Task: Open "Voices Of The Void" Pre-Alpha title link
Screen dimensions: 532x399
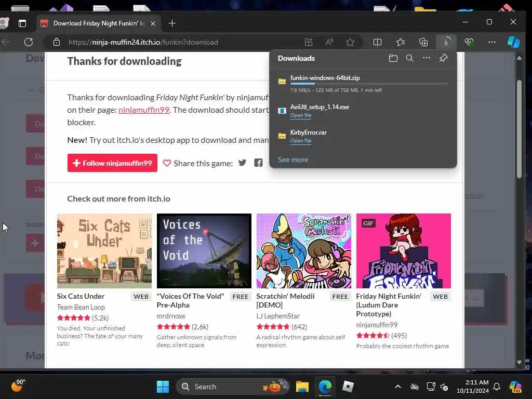Action: [x=190, y=301]
